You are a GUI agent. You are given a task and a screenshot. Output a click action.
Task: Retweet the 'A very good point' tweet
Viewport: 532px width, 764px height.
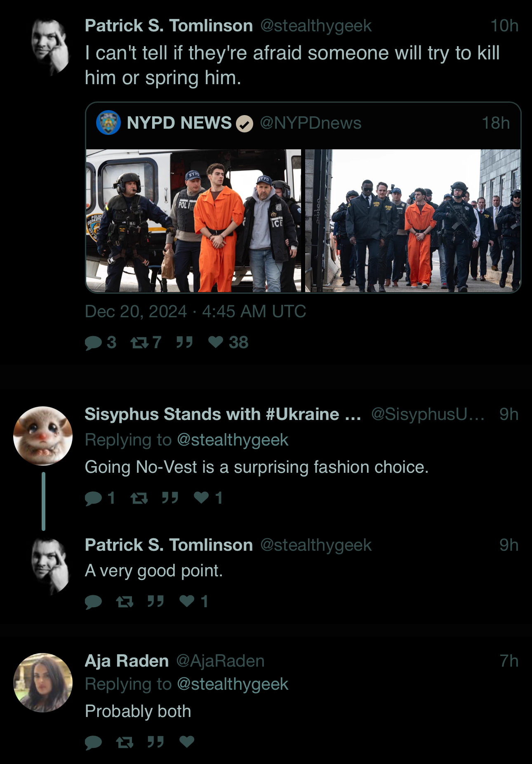click(125, 602)
